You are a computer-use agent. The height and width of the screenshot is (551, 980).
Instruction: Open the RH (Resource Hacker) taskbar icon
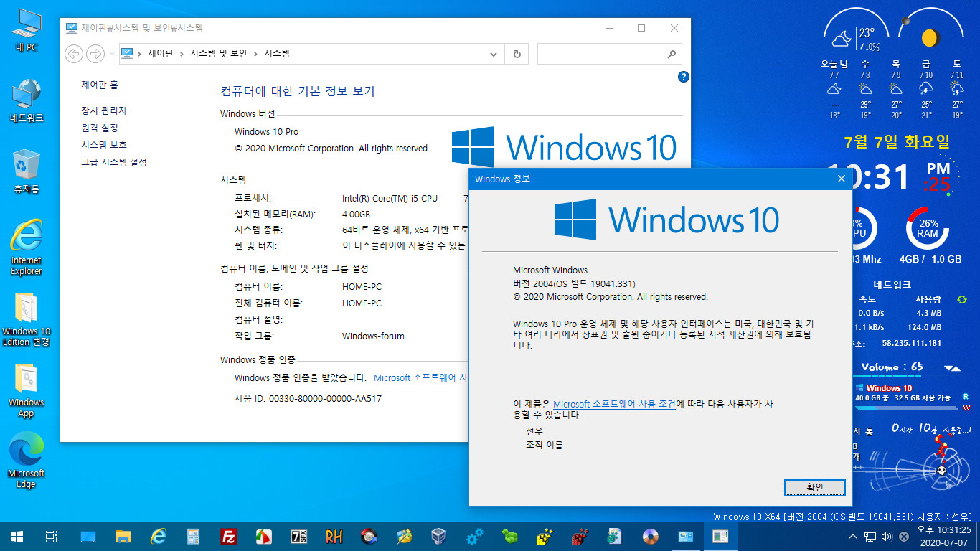334,536
